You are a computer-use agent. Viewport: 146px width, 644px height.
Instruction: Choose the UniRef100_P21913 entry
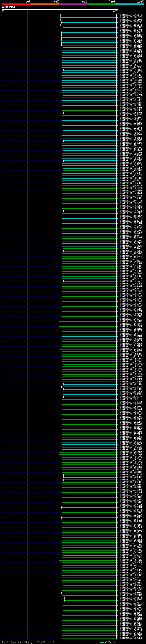(131, 357)
